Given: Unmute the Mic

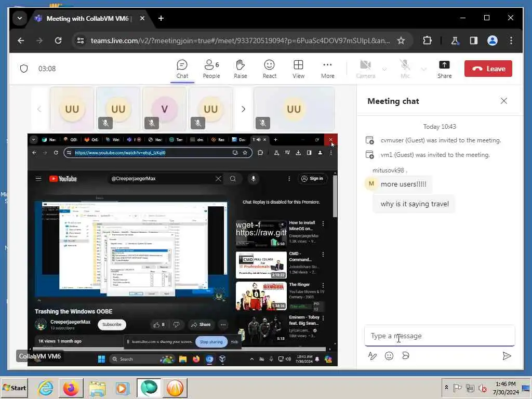Looking at the screenshot, I should 405,69.
